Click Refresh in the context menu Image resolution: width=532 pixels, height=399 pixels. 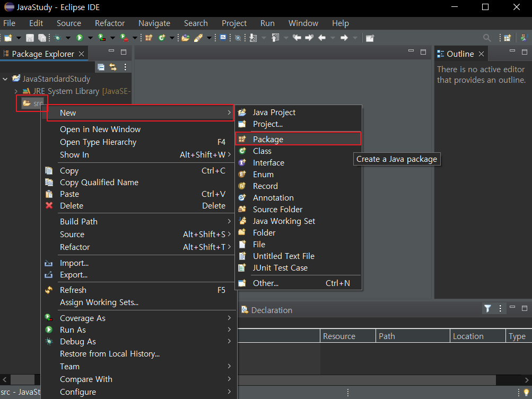(x=138, y=290)
